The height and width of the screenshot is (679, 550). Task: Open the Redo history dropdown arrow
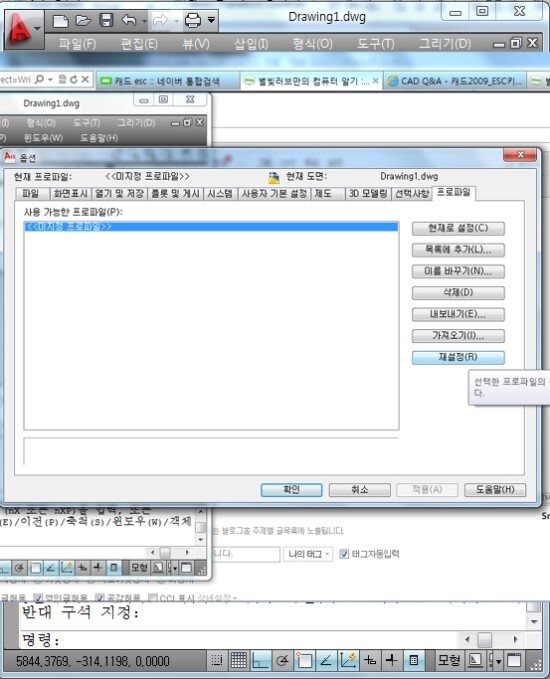[176, 21]
